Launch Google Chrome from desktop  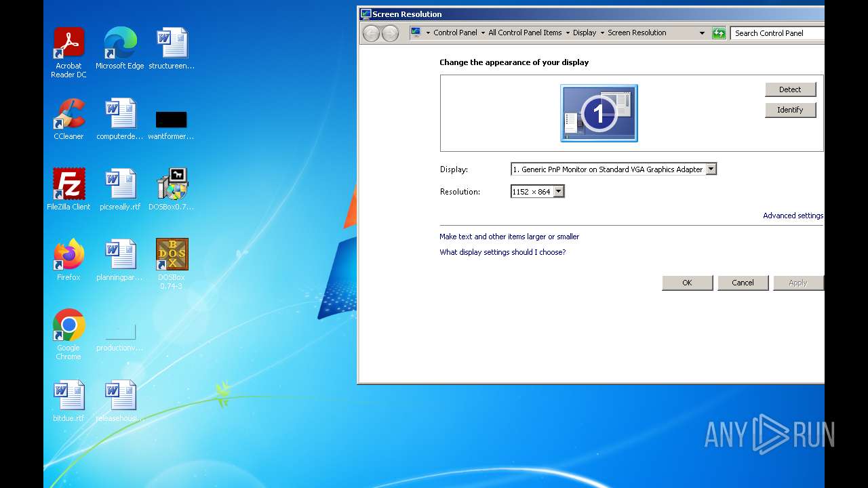(x=68, y=334)
